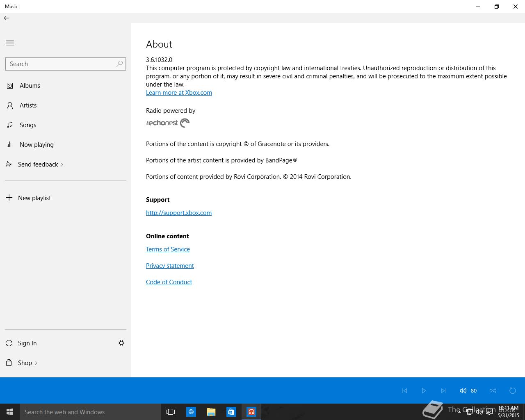Open Send feedback
The image size is (525, 420).
click(x=38, y=164)
